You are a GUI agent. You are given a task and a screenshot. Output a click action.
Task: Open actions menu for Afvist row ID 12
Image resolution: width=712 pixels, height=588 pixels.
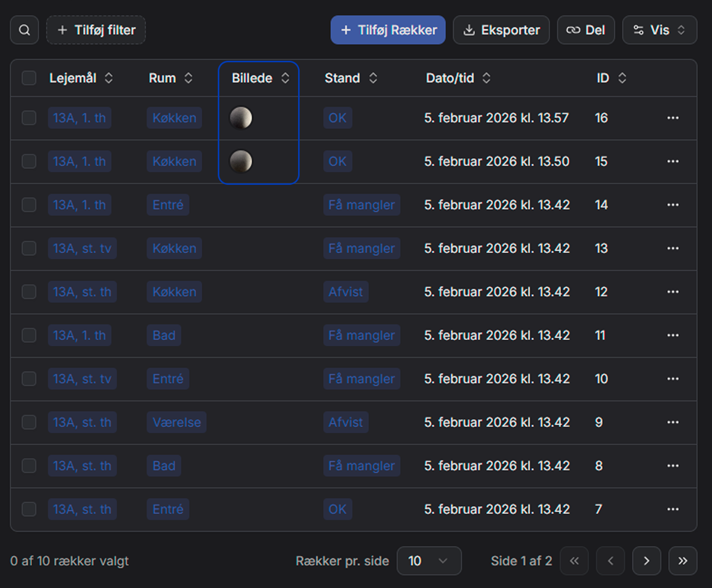(x=673, y=291)
